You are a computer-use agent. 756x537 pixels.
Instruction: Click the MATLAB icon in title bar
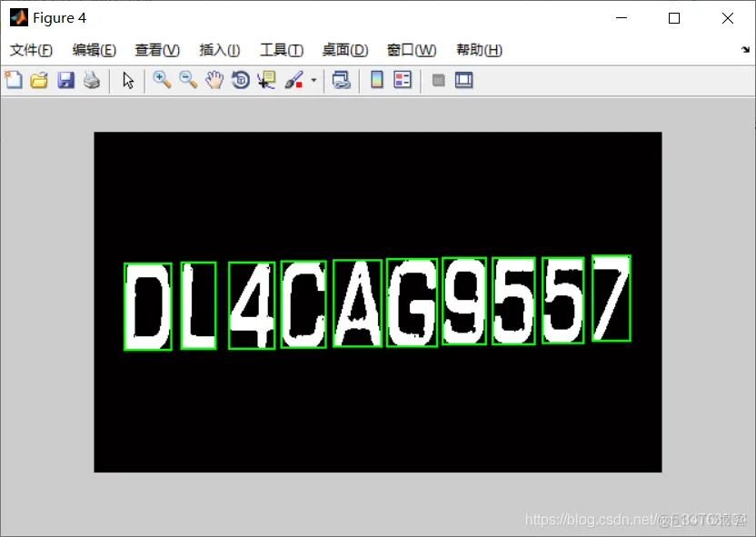pos(19,18)
